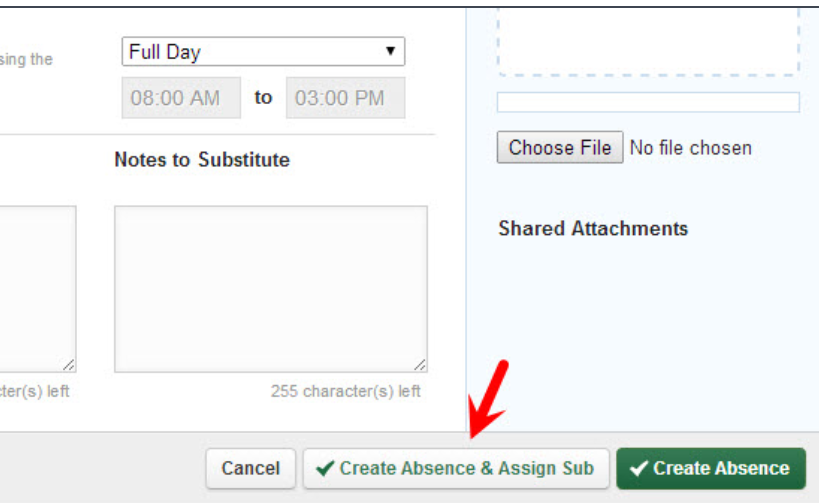The image size is (819, 503).
Task: Click the "255 character(s) left" counter
Action: tap(346, 391)
